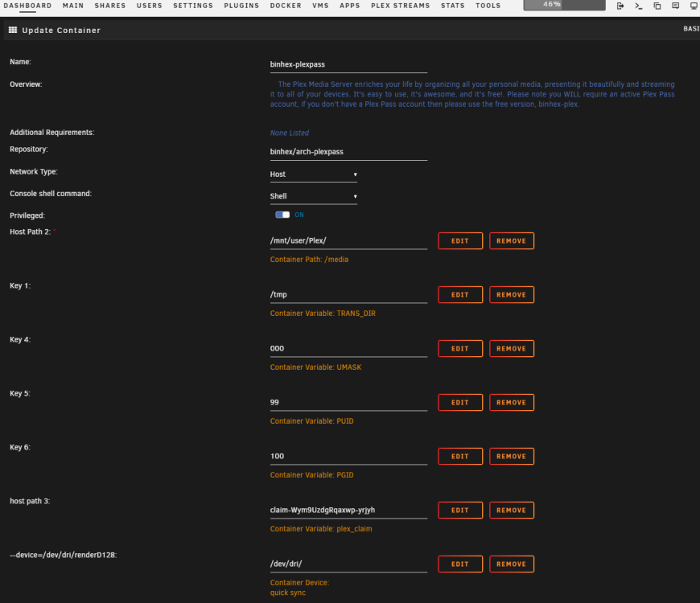The width and height of the screenshot is (700, 603).
Task: Click the Container Path: /media text
Action: pyautogui.click(x=309, y=260)
